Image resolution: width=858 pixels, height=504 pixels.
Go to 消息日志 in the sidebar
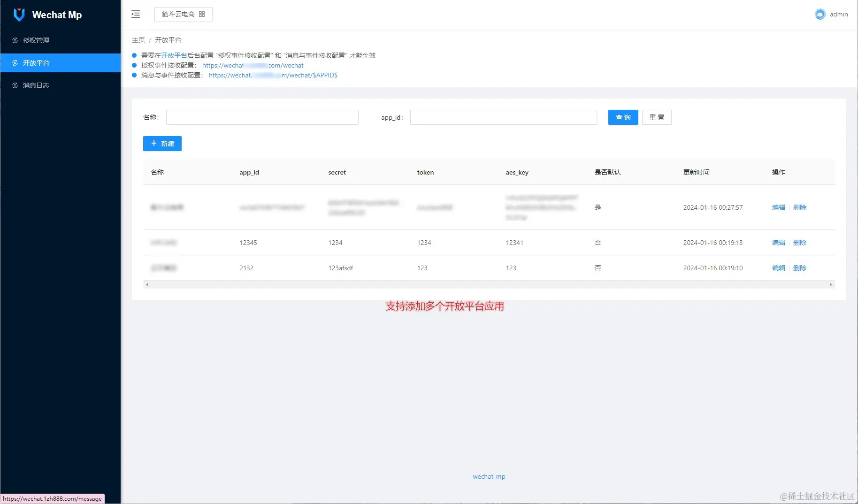(60, 85)
